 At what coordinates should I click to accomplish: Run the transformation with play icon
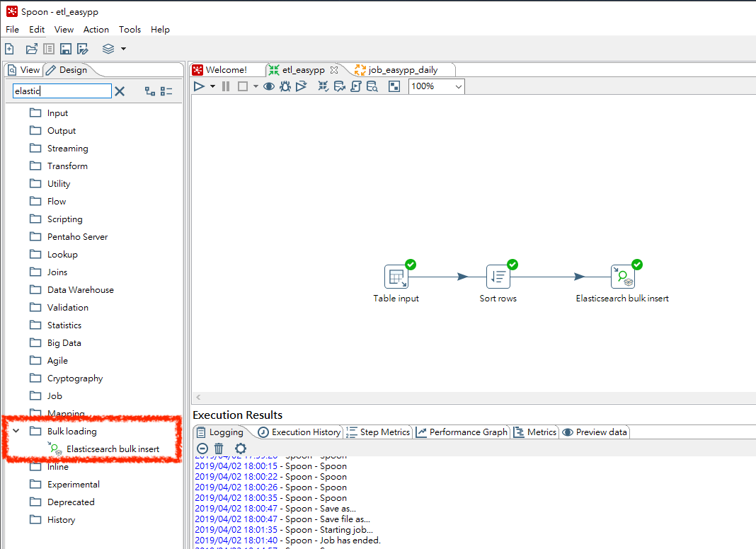(199, 86)
